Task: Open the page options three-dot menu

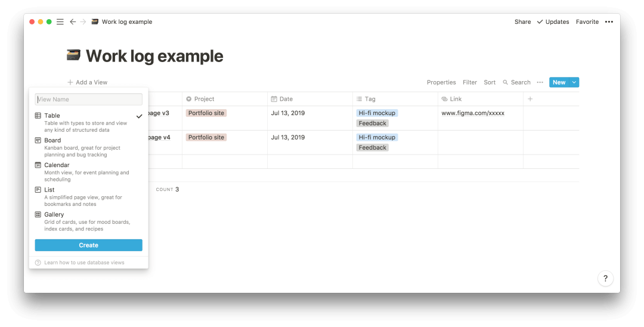Action: pyautogui.click(x=609, y=21)
